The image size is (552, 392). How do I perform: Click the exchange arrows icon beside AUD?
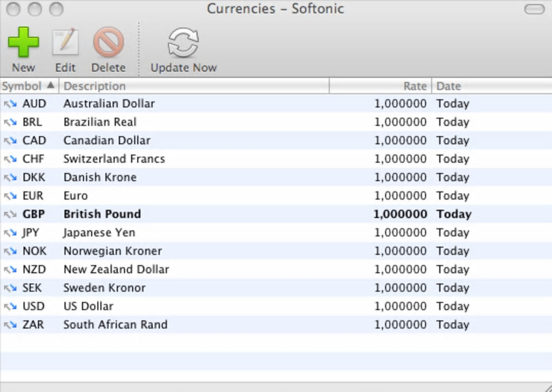tap(11, 104)
